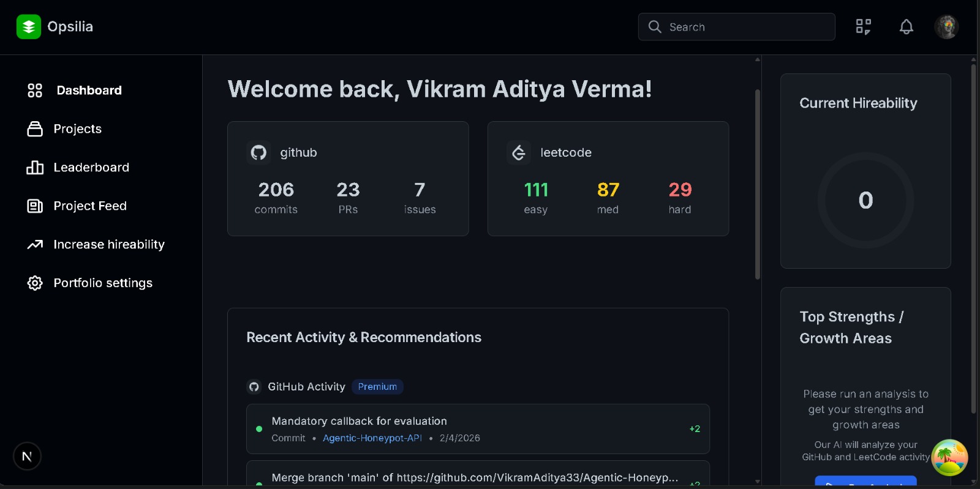Click the GitHub icon in stats card

258,152
